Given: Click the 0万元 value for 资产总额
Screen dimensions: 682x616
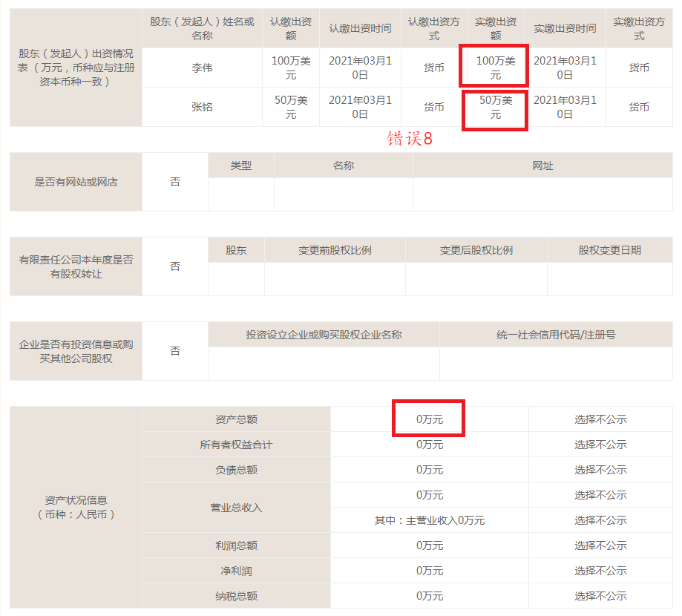Looking at the screenshot, I should tap(429, 419).
